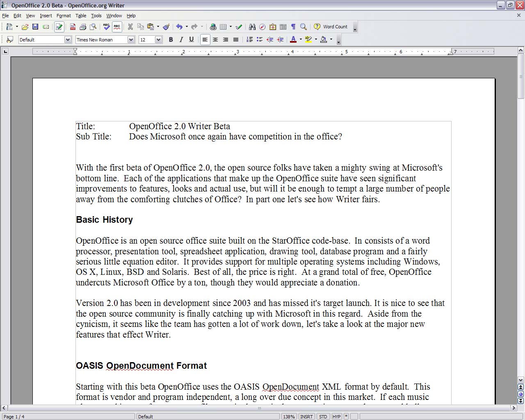Select the Format Paintbrush tool

coord(166,27)
